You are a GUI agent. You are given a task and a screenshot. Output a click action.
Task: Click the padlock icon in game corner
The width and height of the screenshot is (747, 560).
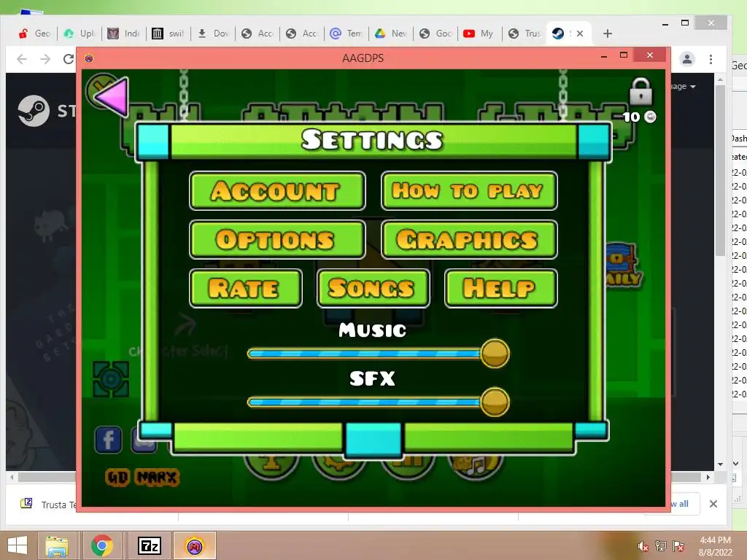click(x=640, y=91)
